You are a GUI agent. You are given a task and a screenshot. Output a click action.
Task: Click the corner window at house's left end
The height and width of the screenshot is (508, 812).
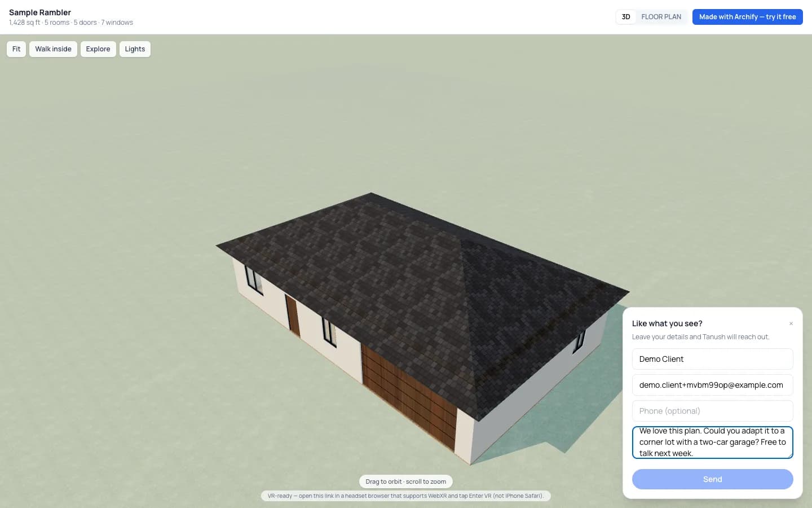[254, 279]
